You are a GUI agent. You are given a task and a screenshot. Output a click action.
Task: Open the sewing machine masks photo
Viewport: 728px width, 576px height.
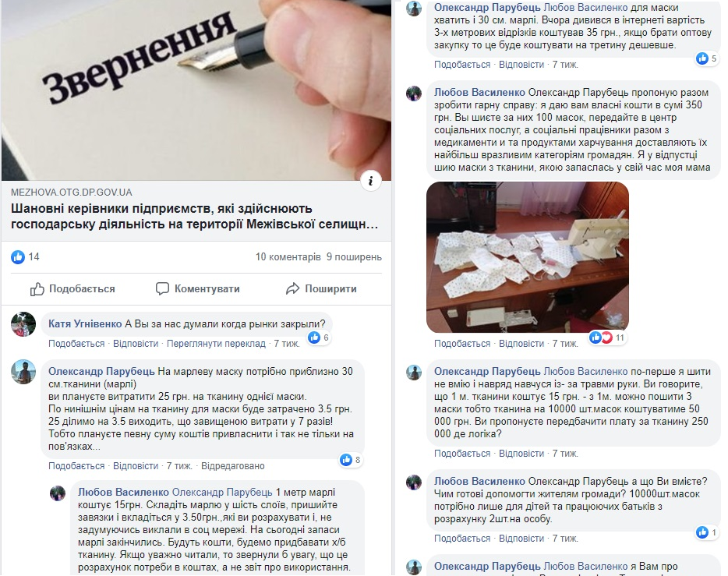coord(528,257)
